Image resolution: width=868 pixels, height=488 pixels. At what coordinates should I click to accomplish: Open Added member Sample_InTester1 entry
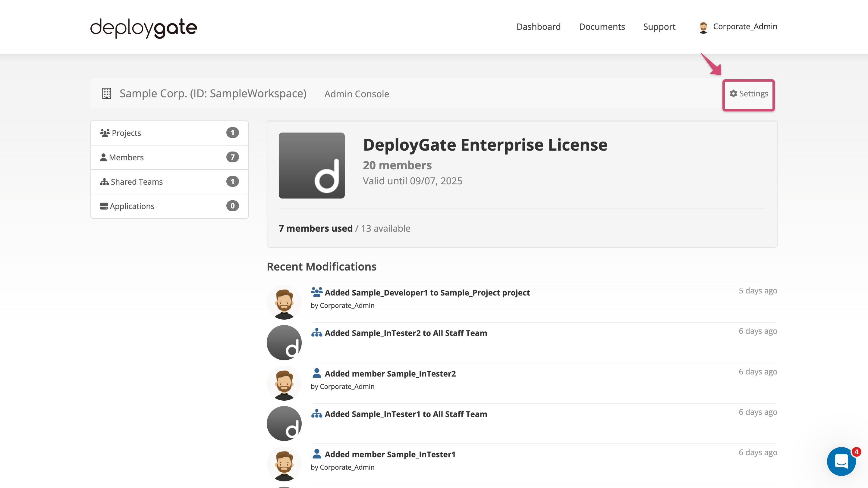pos(390,454)
